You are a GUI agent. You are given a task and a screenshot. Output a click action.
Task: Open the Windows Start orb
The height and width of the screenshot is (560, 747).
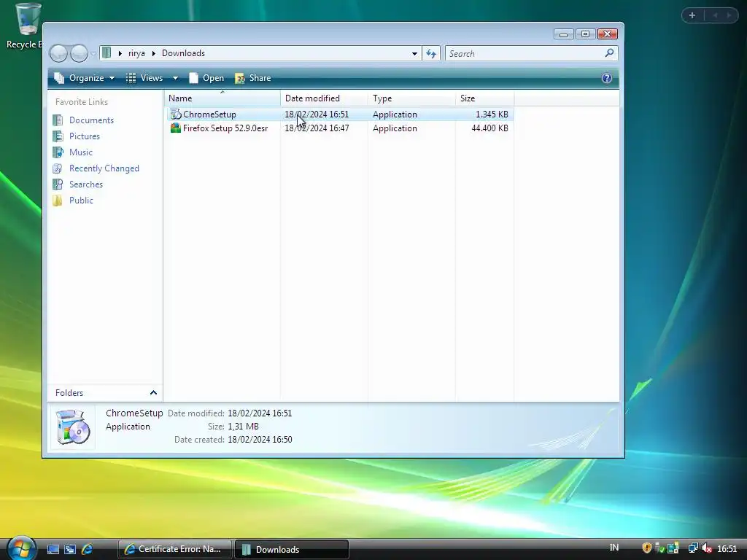tap(21, 548)
